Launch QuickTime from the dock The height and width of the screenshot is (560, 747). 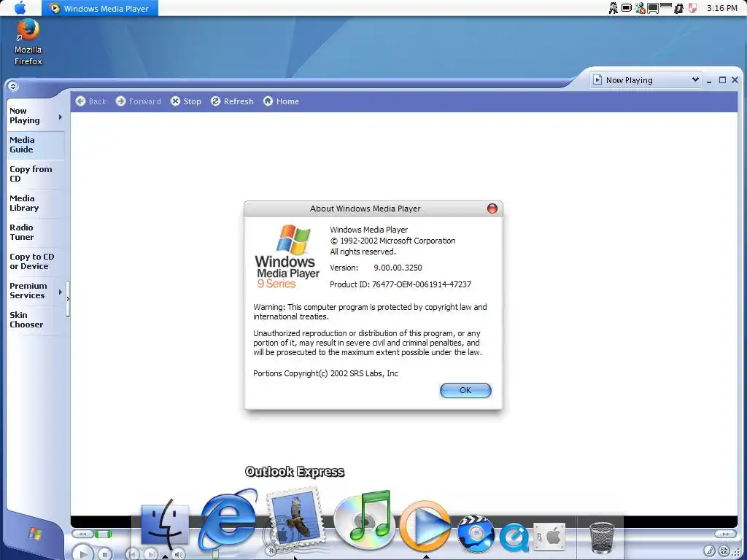(514, 537)
